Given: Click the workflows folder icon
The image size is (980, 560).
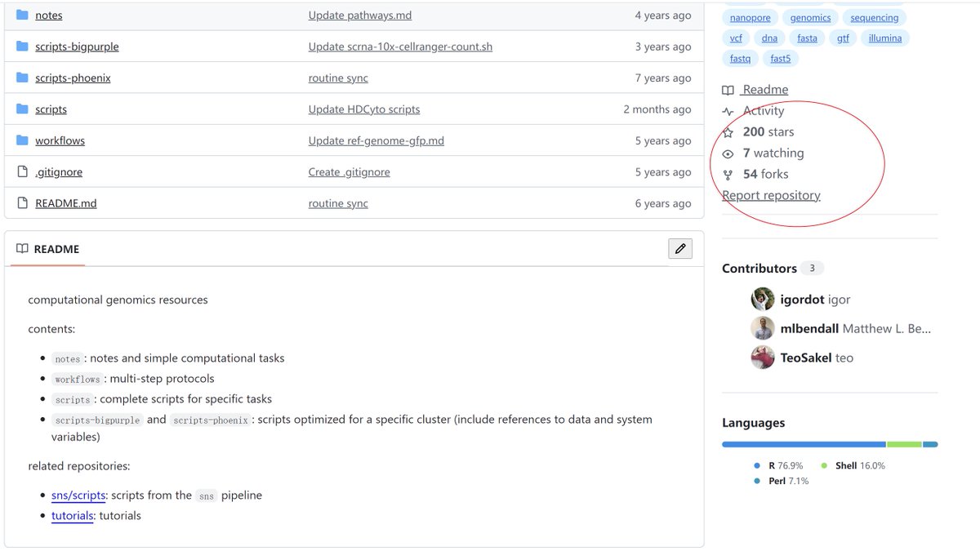Looking at the screenshot, I should pos(22,140).
